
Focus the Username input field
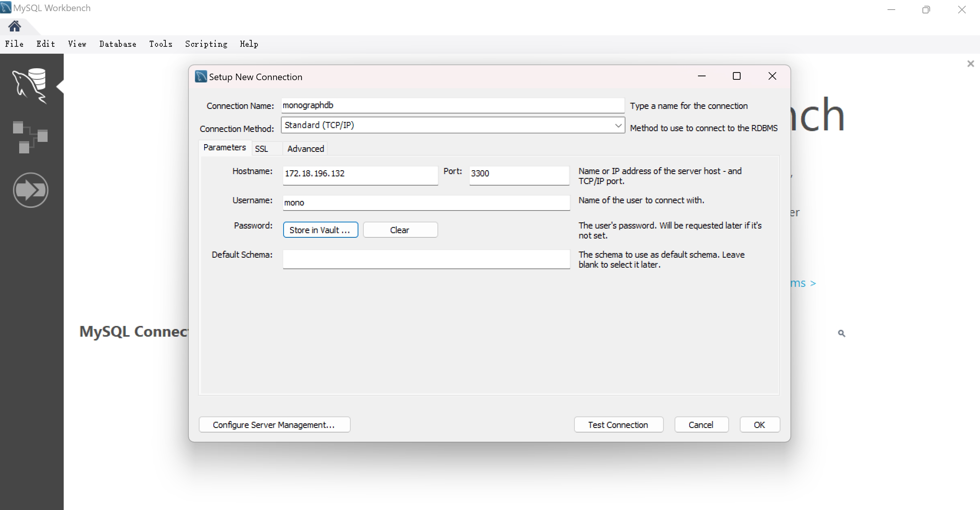426,203
